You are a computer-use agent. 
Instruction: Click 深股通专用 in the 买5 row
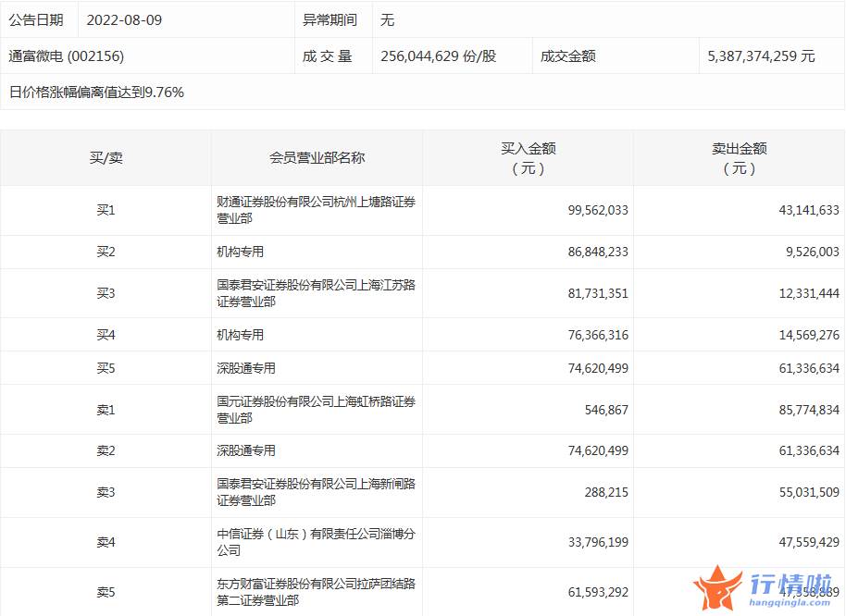click(246, 368)
